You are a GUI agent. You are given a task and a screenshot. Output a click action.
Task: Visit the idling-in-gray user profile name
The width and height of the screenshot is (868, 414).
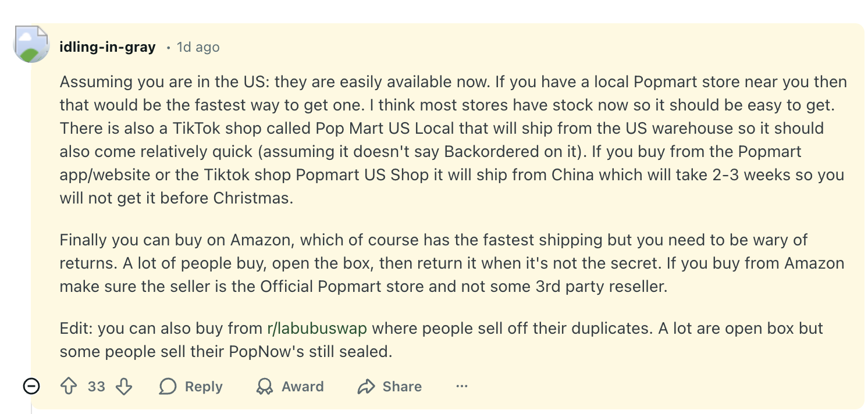[108, 47]
